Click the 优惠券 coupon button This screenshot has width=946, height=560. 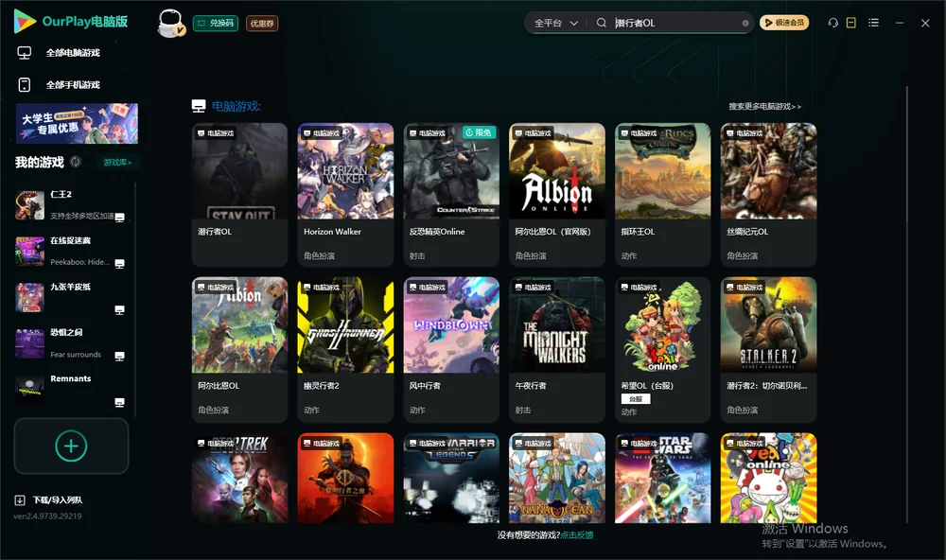pos(262,24)
